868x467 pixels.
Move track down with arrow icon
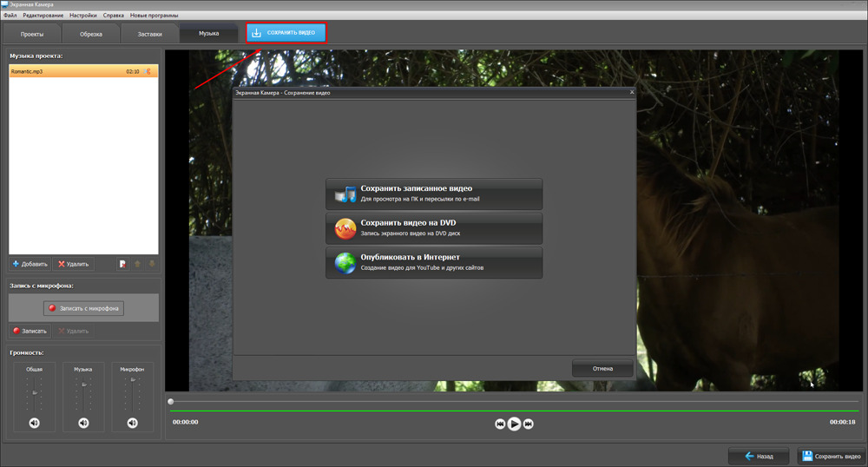152,264
